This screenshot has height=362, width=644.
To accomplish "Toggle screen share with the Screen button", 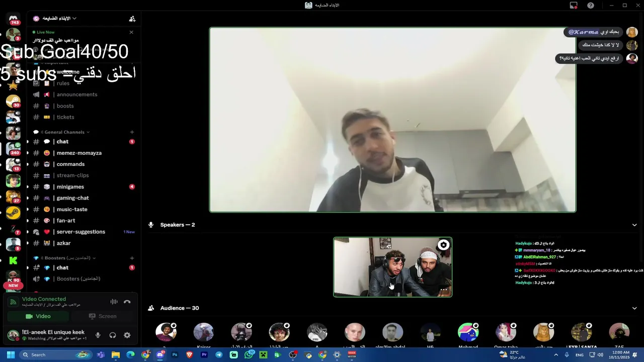I will click(x=103, y=316).
